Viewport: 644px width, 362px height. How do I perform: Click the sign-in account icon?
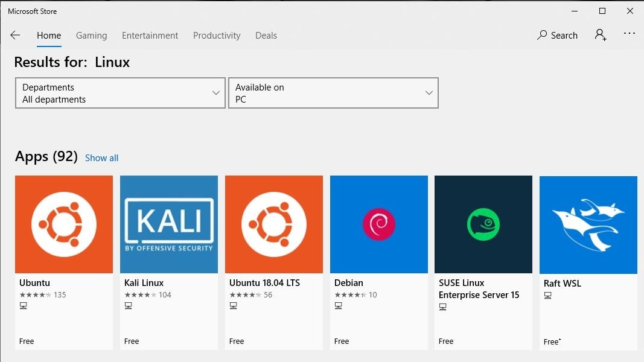pos(600,35)
